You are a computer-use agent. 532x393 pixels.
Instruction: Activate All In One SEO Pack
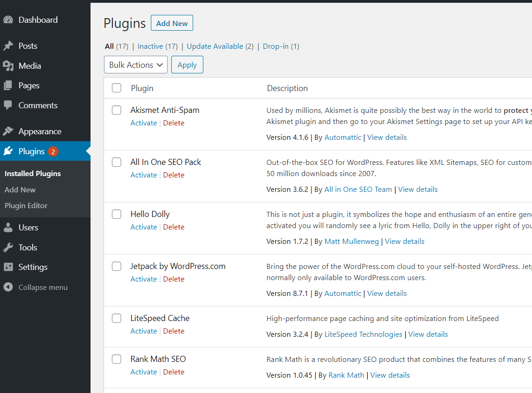pyautogui.click(x=143, y=175)
